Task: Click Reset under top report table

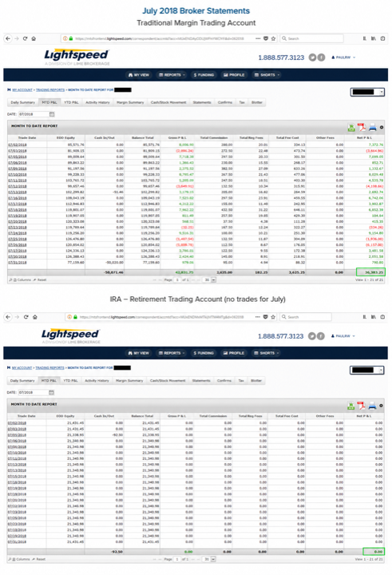Action: pyautogui.click(x=40, y=280)
